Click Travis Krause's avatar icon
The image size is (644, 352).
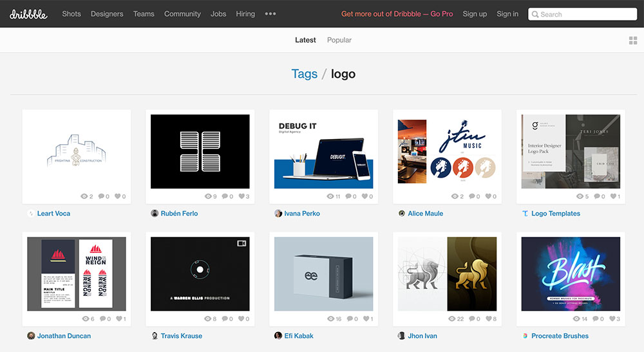click(x=155, y=335)
